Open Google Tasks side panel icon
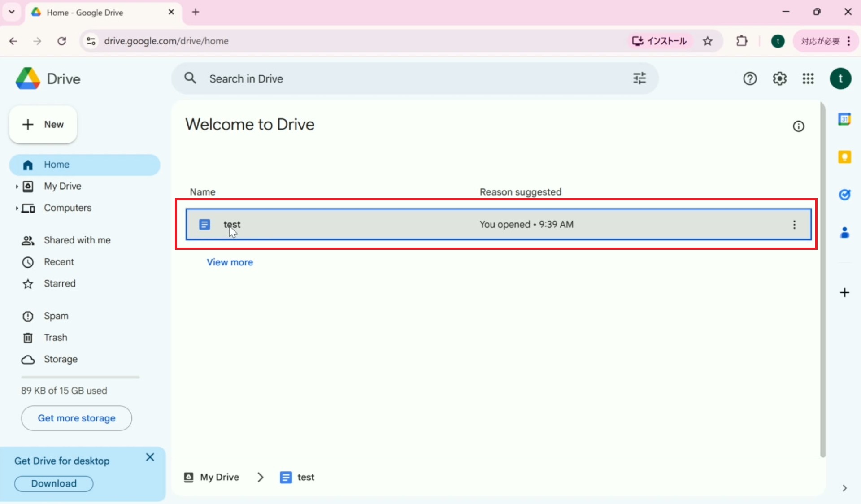This screenshot has height=504, width=861. [844, 195]
